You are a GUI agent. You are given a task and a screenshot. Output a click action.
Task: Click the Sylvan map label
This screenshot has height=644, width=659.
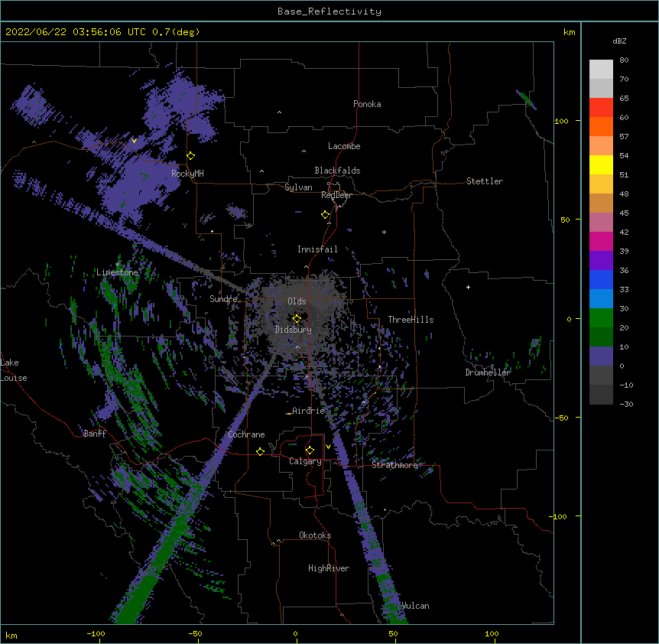pyautogui.click(x=298, y=187)
